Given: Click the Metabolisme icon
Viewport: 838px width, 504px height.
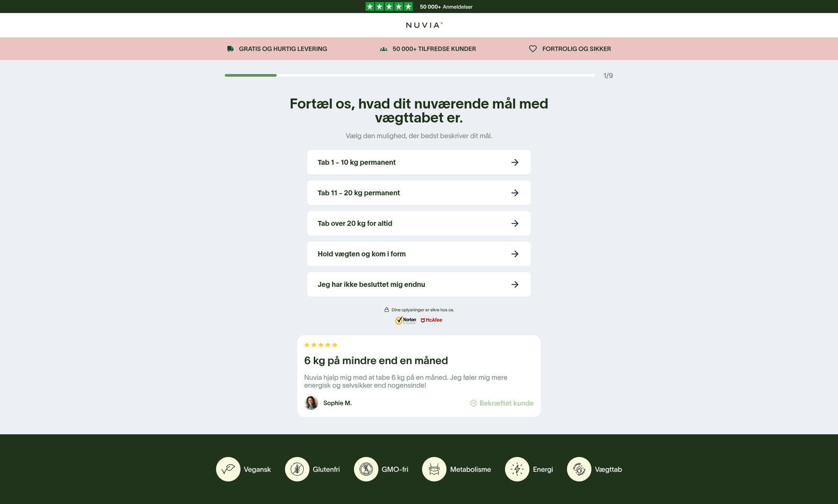Looking at the screenshot, I should point(434,469).
